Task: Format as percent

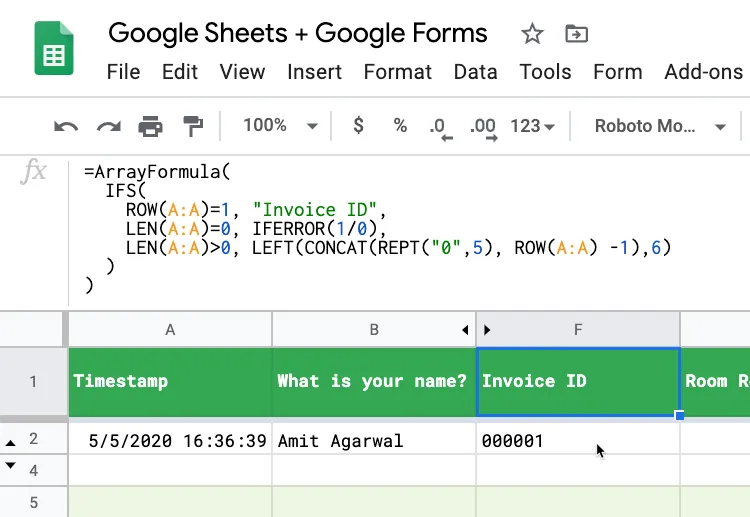Action: coord(400,126)
